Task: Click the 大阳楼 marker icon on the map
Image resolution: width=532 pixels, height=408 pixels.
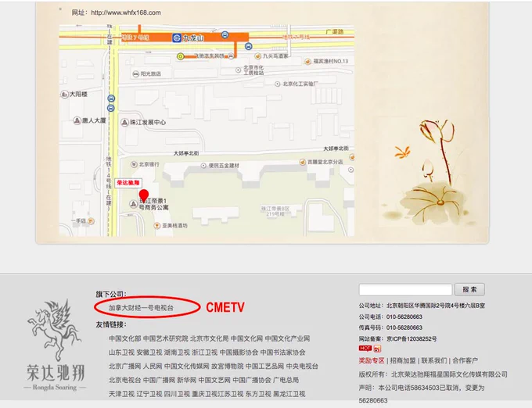Action: click(x=64, y=95)
